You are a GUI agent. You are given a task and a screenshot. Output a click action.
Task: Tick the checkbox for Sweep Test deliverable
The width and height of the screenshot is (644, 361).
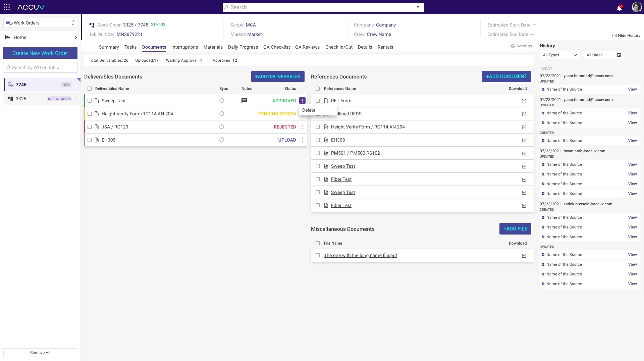tap(90, 101)
